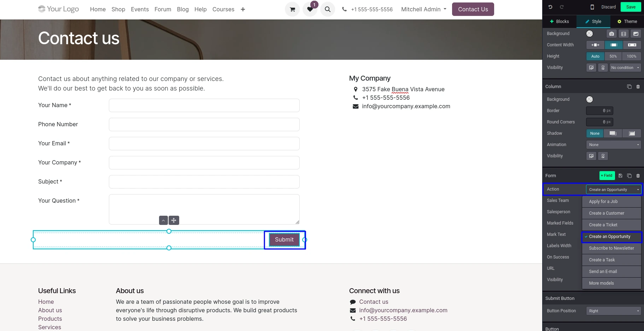The width and height of the screenshot is (644, 331).
Task: Duplicate the Form block
Action: coord(629,176)
